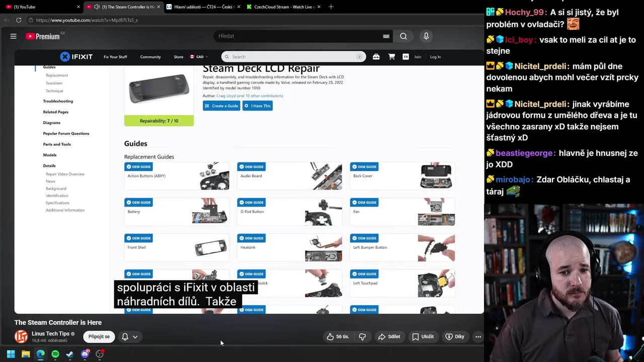Open Spotify from the taskbar
The width and height of the screenshot is (644, 362).
click(x=55, y=354)
